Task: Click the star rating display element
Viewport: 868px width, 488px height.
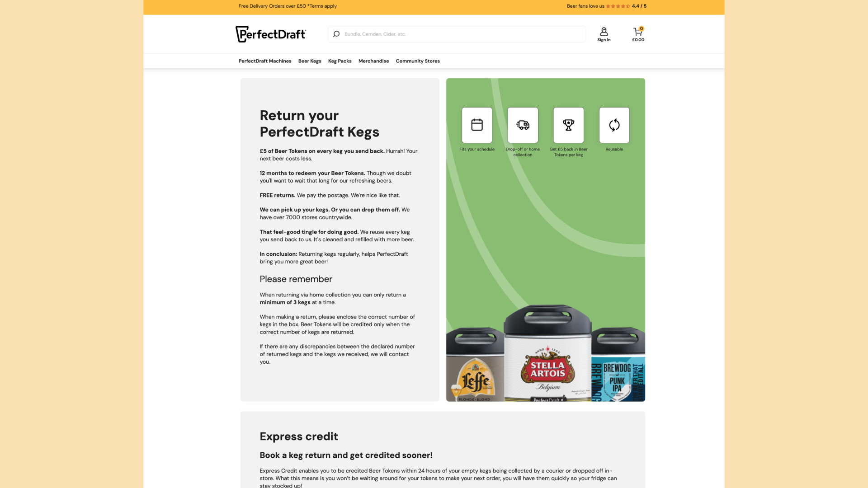Action: (618, 6)
